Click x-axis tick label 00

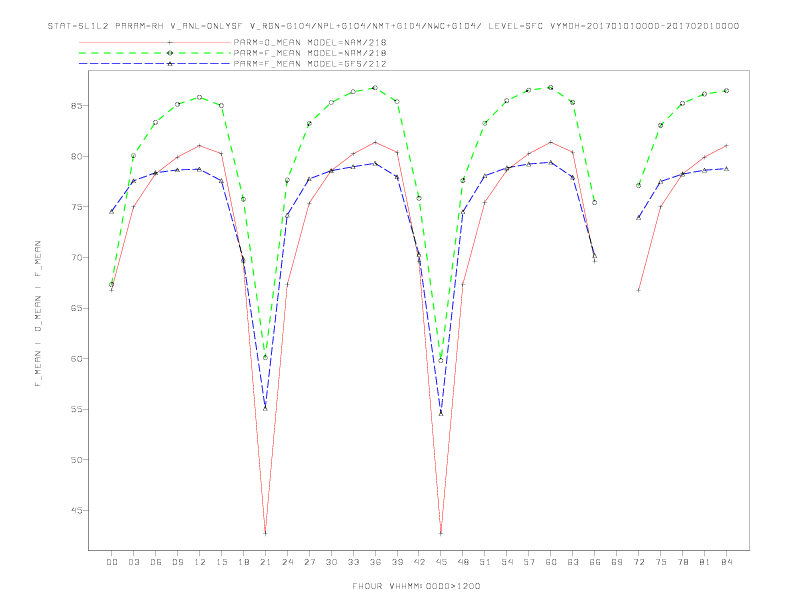[x=112, y=562]
